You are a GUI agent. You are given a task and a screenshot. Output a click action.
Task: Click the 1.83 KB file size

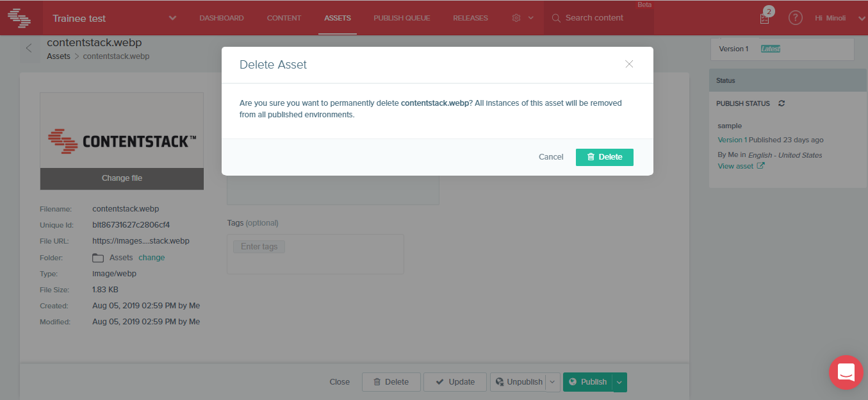[x=105, y=290]
